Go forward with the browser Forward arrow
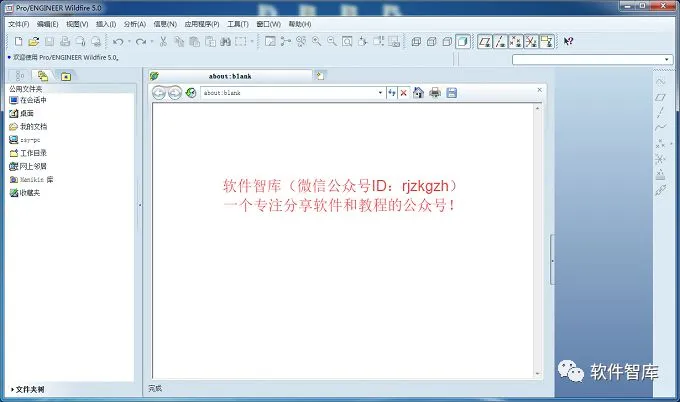Viewport: 680px width, 402px height. click(174, 92)
